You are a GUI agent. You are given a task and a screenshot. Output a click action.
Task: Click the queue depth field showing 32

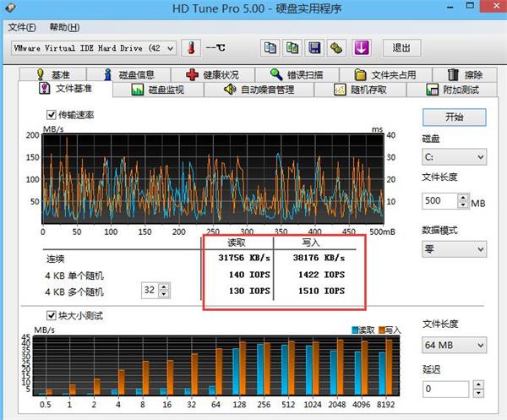point(150,290)
